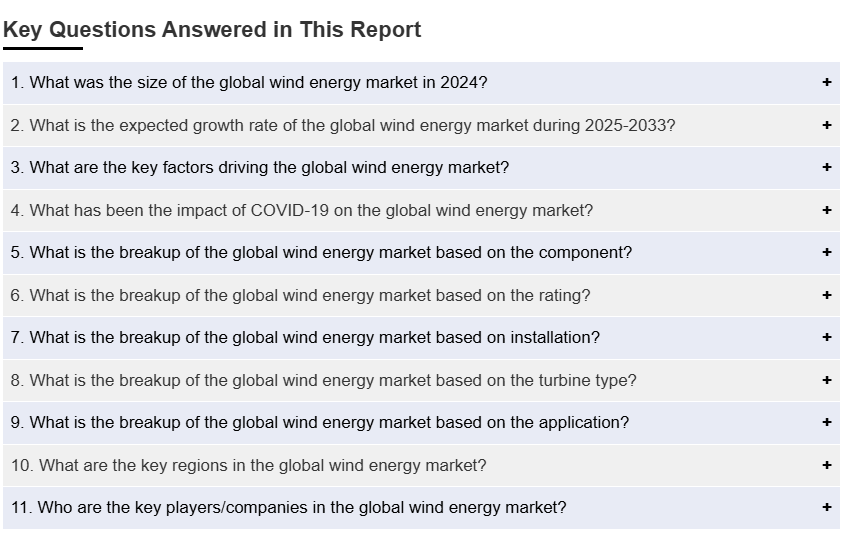The image size is (845, 535).
Task: Open question 3 about key driving factors
Action: click(x=260, y=168)
